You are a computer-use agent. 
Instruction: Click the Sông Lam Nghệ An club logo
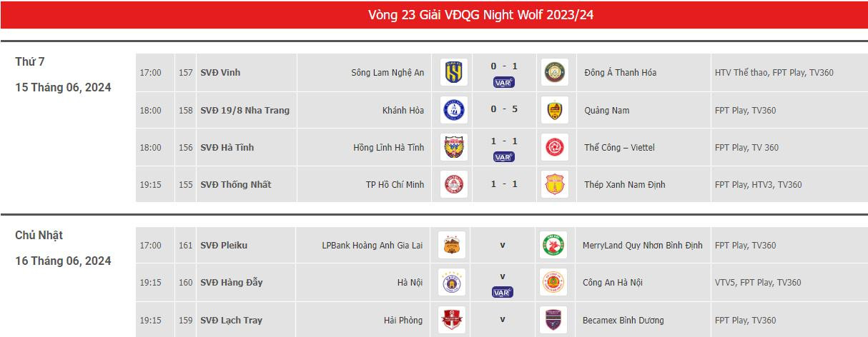(x=453, y=72)
